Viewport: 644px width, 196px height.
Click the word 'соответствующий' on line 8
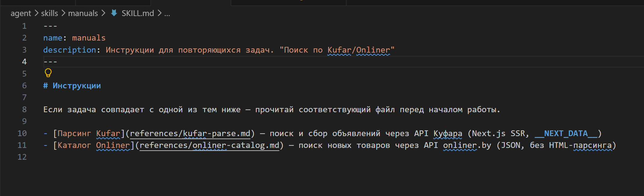tap(335, 109)
